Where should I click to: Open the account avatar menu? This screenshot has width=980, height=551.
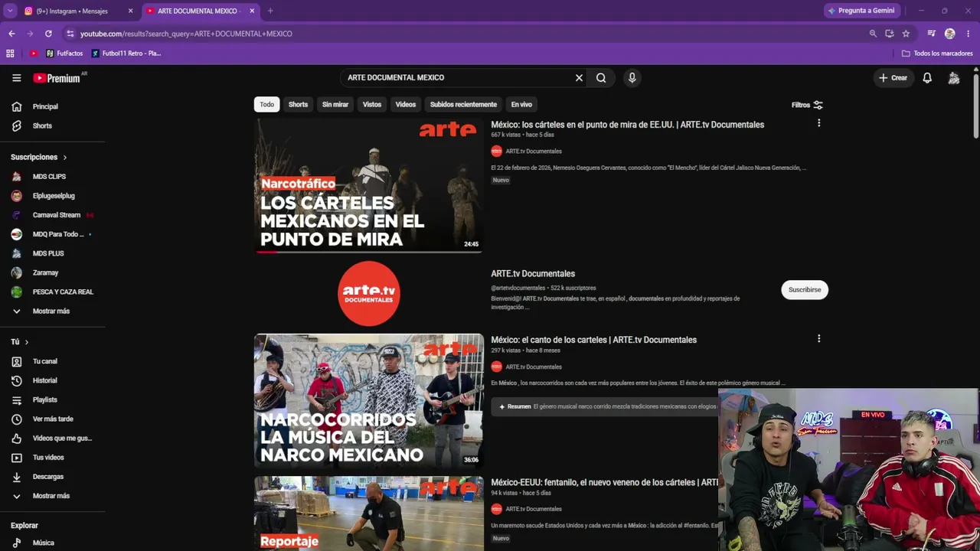pyautogui.click(x=954, y=77)
